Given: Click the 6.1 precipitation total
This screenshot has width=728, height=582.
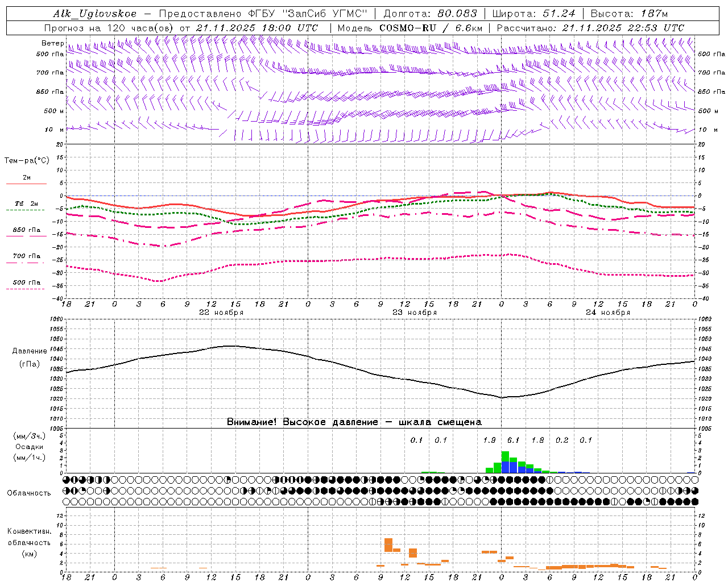Looking at the screenshot, I should [x=513, y=440].
